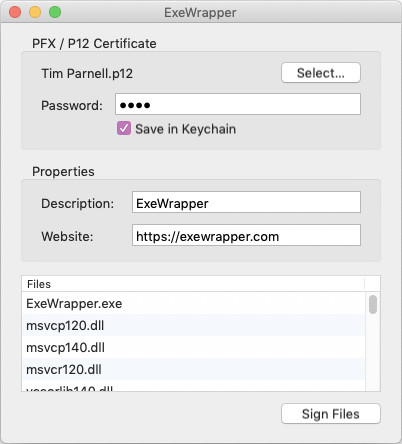Click the Website URL field
Screen dimensions: 402x444
246,235
